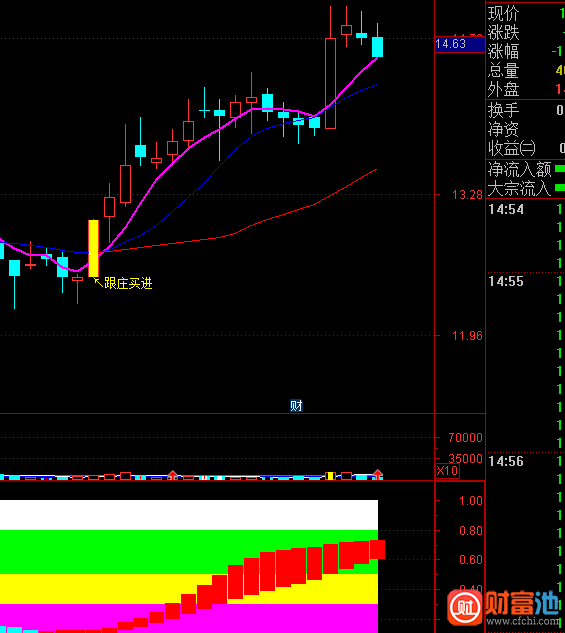565x633 pixels.
Task: Click the 财富池 logo icon
Action: (x=465, y=608)
